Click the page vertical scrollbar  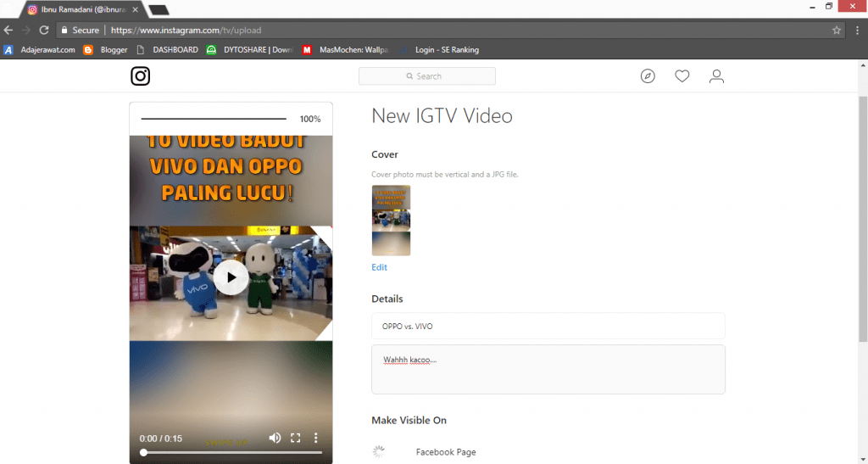pos(863,219)
